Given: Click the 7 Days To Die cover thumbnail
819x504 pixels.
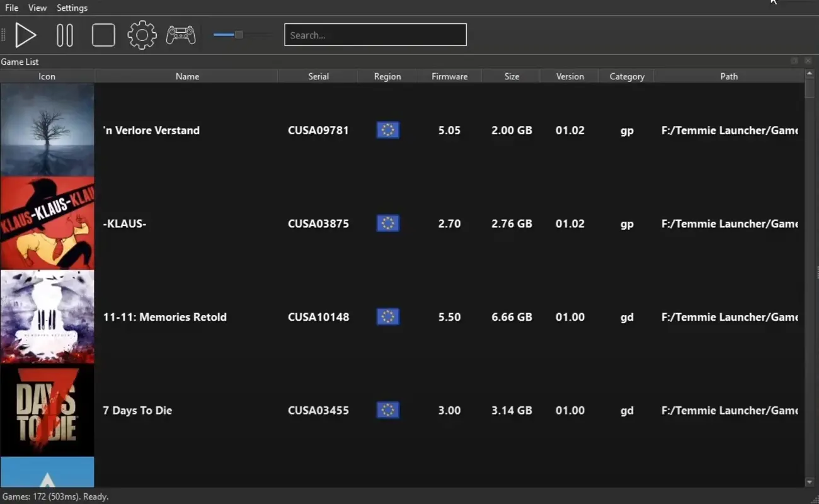Looking at the screenshot, I should [47, 409].
